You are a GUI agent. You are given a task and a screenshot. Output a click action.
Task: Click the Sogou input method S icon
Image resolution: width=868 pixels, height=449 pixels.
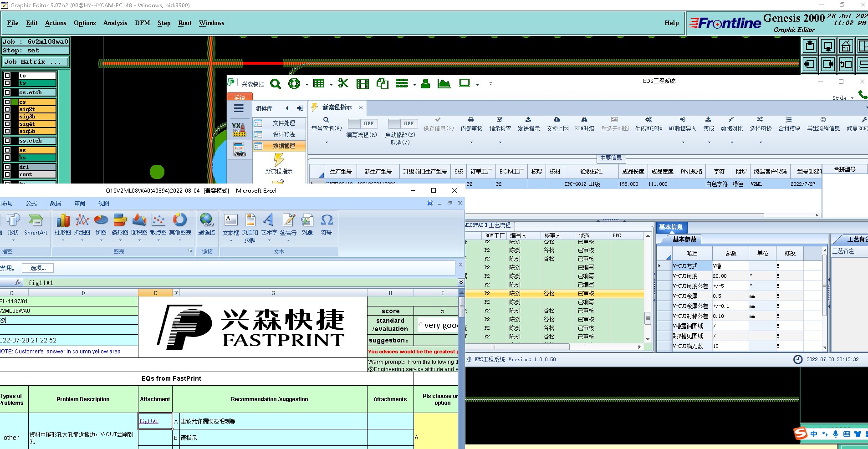(x=800, y=433)
